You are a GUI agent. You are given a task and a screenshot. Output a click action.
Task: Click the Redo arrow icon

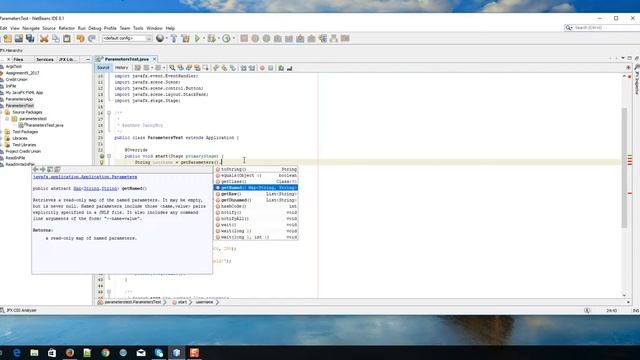[92, 38]
